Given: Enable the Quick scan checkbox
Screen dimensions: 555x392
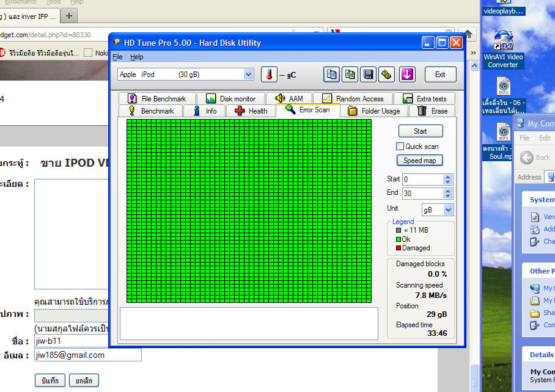Looking at the screenshot, I should click(400, 147).
